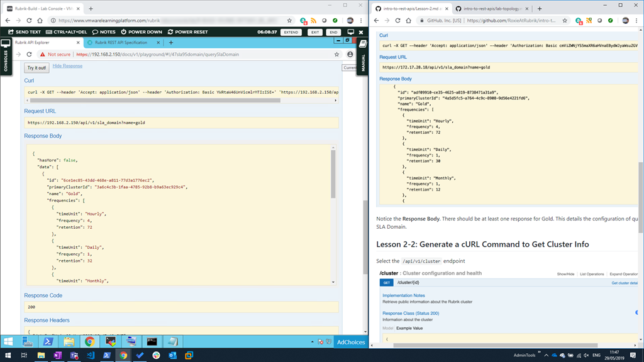Image resolution: width=644 pixels, height=362 pixels.
Task: Reload the inner API Explorer page
Action: pos(29,54)
